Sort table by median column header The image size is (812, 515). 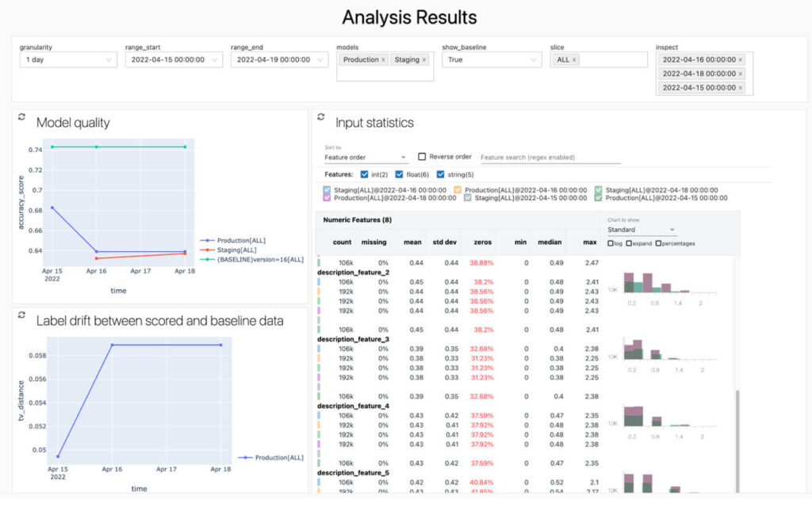[550, 242]
